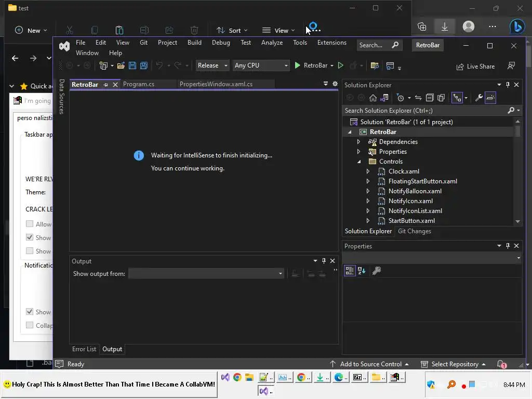Expand Clock.xaml node
The image size is (532, 399).
[x=368, y=171]
